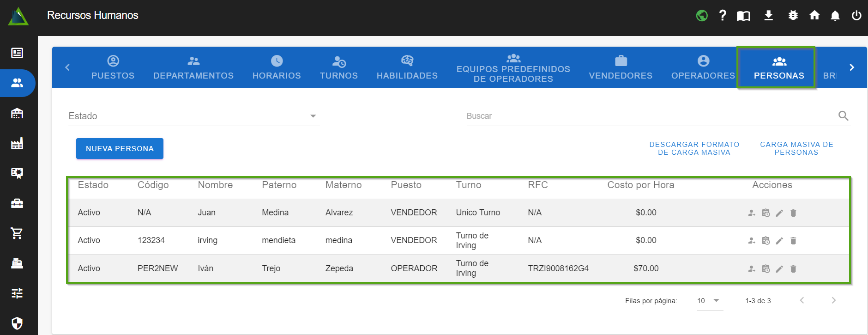Screen dimensions: 868x335
Task: Open the notifications bell icon
Action: click(835, 16)
